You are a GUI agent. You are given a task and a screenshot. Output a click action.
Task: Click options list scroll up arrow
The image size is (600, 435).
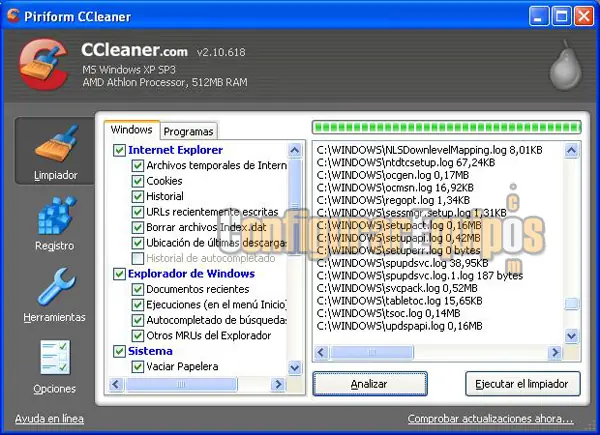pyautogui.click(x=295, y=150)
